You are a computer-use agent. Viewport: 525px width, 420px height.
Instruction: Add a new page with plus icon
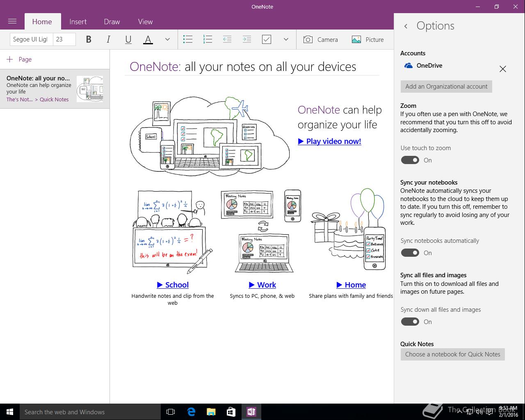[10, 59]
